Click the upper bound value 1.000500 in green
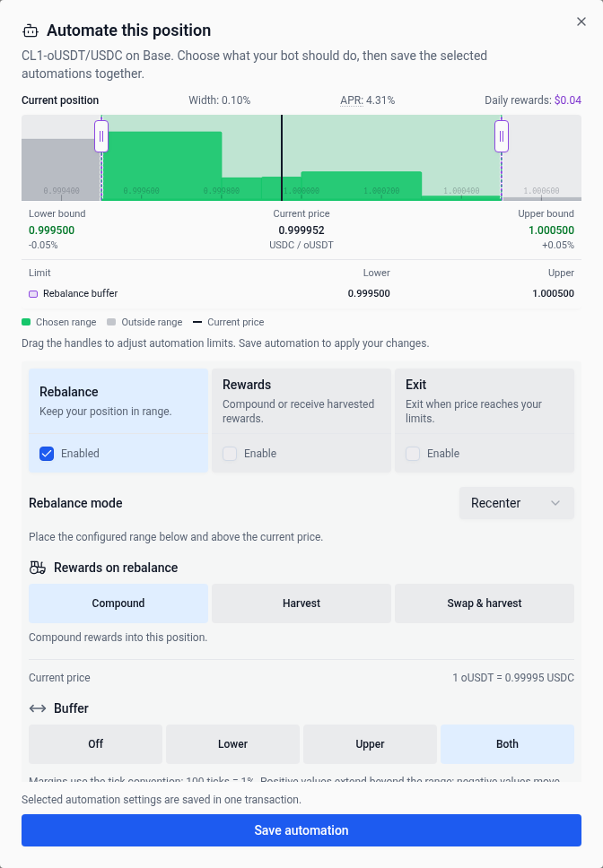 click(551, 230)
